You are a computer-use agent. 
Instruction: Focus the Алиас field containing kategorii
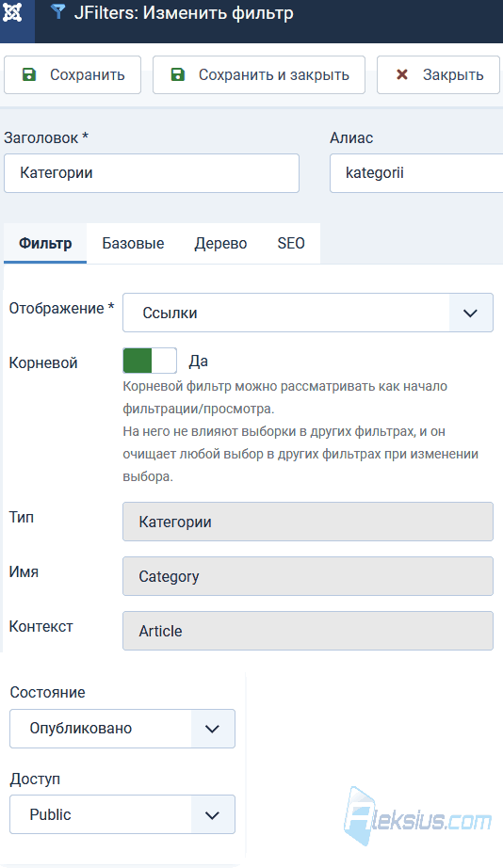(416, 173)
